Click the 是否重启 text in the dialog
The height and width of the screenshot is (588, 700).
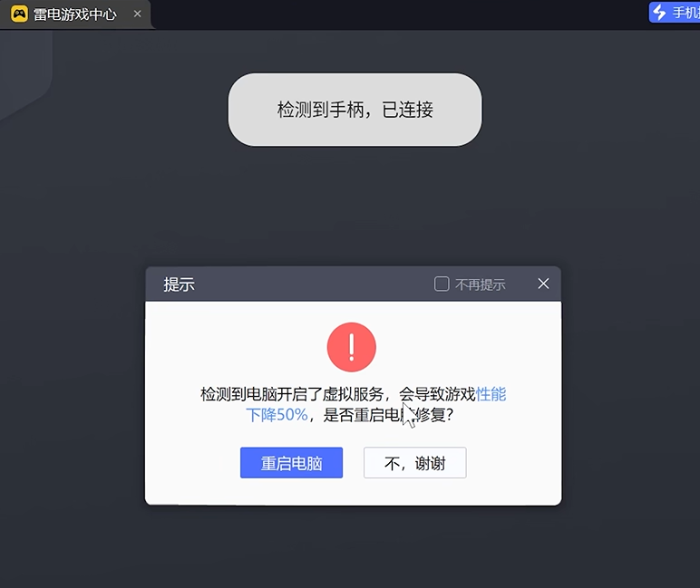353,415
